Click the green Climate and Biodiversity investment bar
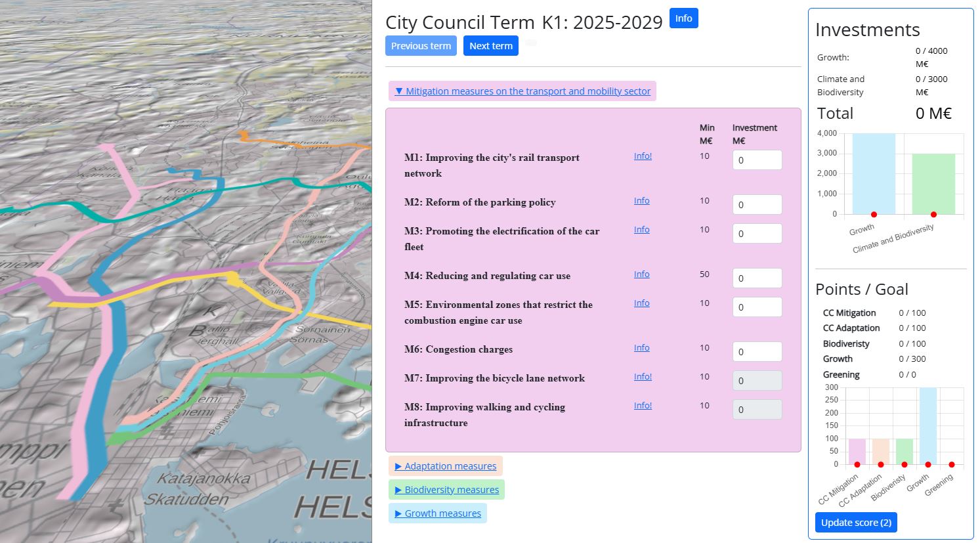The width and height of the screenshot is (980, 543). [x=933, y=184]
